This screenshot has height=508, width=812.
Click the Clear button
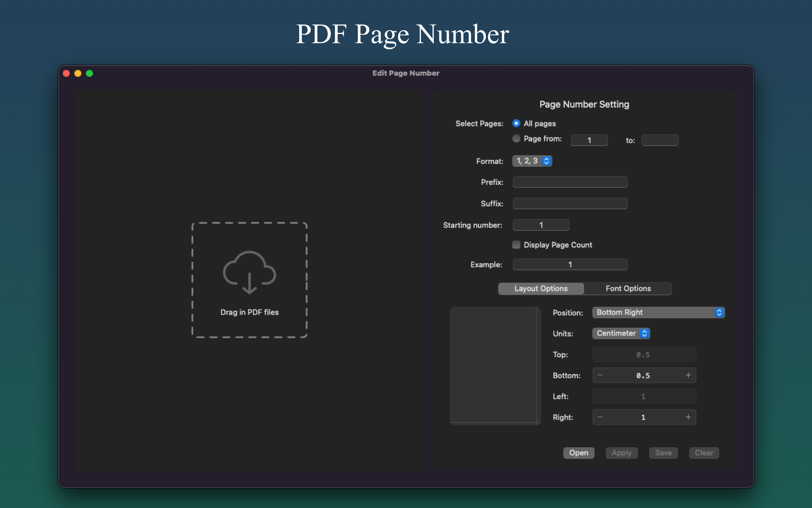click(x=704, y=453)
